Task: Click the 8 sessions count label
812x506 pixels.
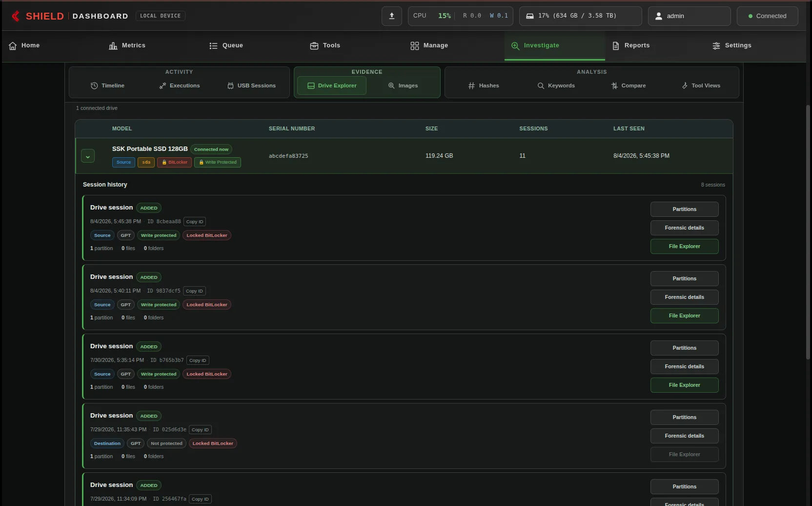Action: [713, 185]
